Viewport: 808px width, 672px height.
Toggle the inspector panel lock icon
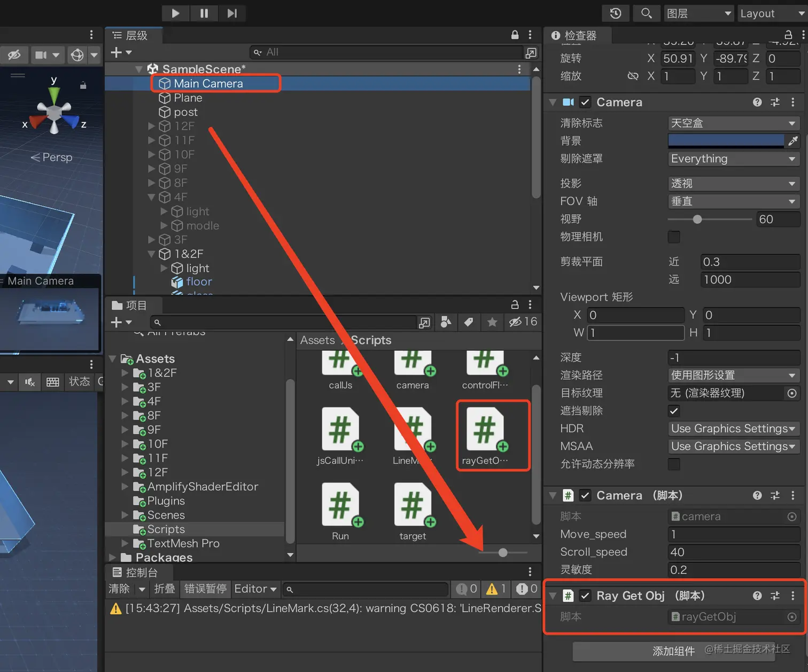[788, 35]
